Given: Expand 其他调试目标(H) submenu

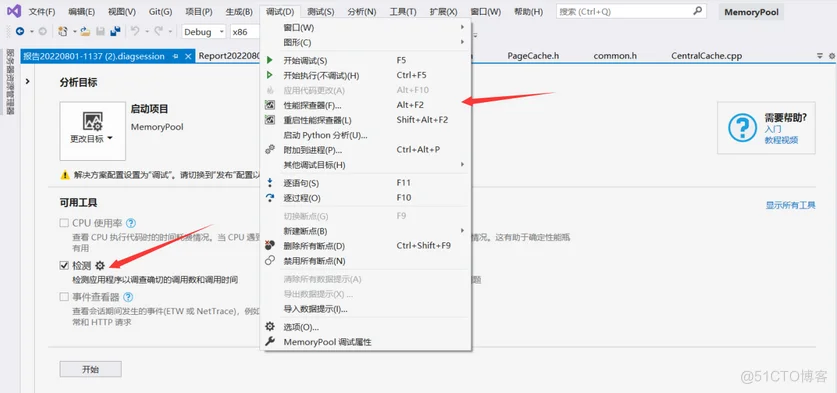Looking at the screenshot, I should pos(366,165).
